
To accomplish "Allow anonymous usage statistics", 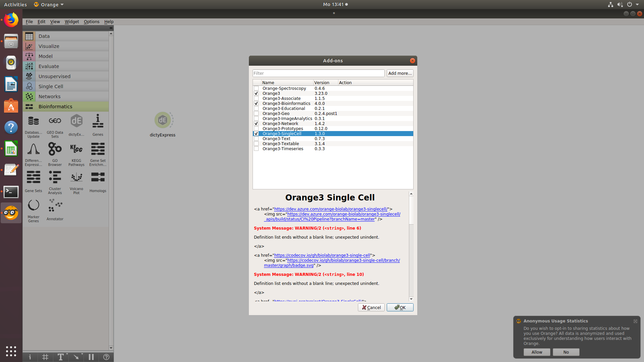I will 536,352.
